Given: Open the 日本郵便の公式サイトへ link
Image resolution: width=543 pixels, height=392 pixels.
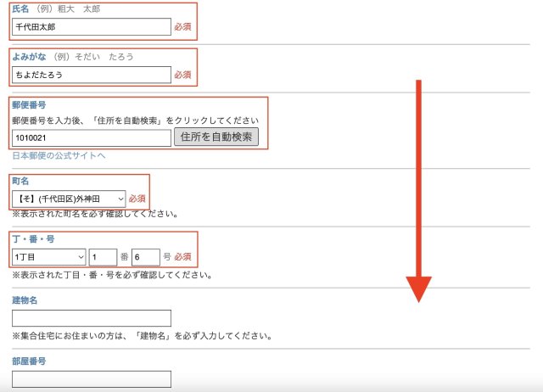Looking at the screenshot, I should pos(59,156).
